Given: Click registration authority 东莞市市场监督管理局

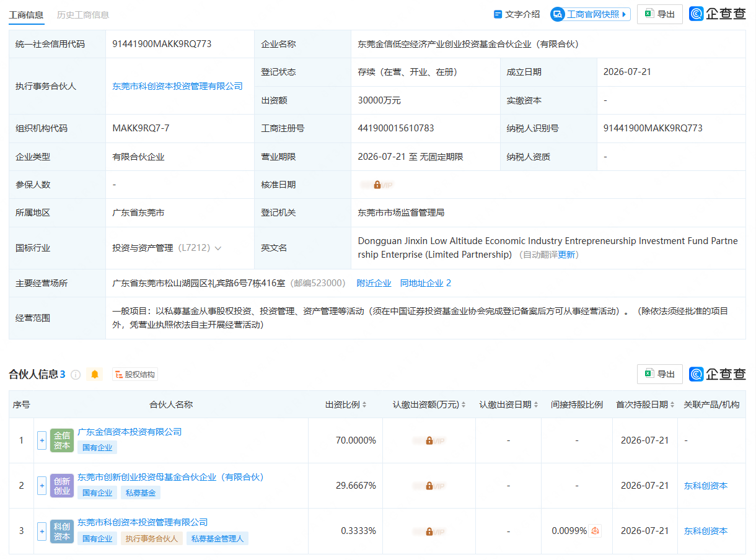Looking at the screenshot, I should pyautogui.click(x=401, y=212).
